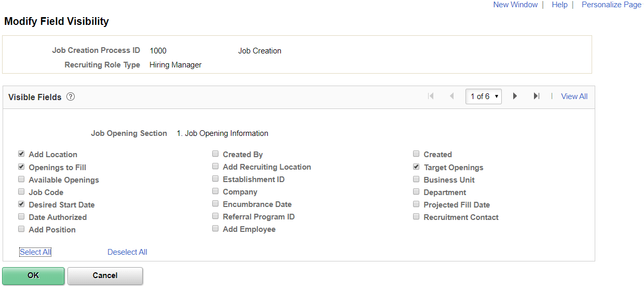Confirm changes with the OK button

pyautogui.click(x=33, y=275)
